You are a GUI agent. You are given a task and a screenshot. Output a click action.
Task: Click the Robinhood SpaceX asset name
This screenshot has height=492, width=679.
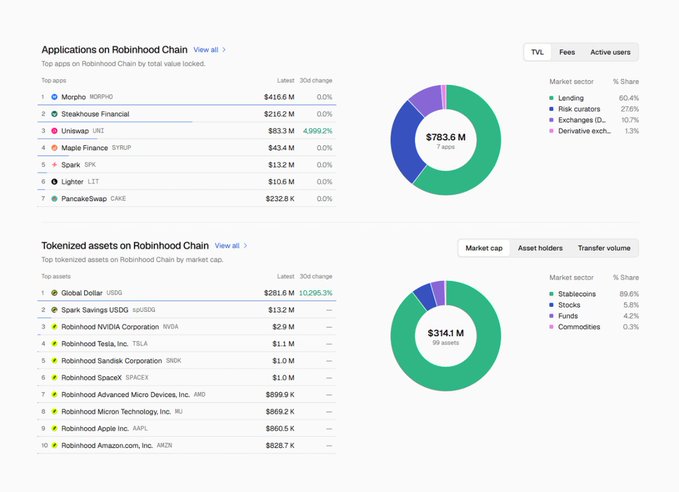[91, 378]
